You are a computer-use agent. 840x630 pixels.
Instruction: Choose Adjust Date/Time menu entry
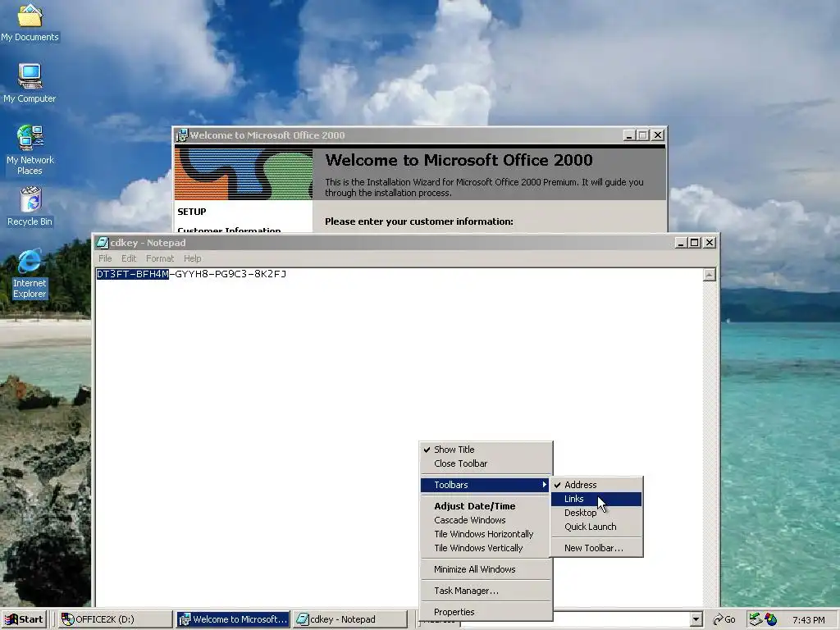486,505
